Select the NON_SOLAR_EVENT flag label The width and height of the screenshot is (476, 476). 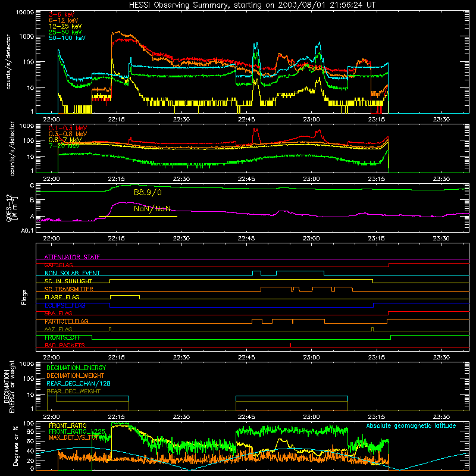[x=72, y=273]
